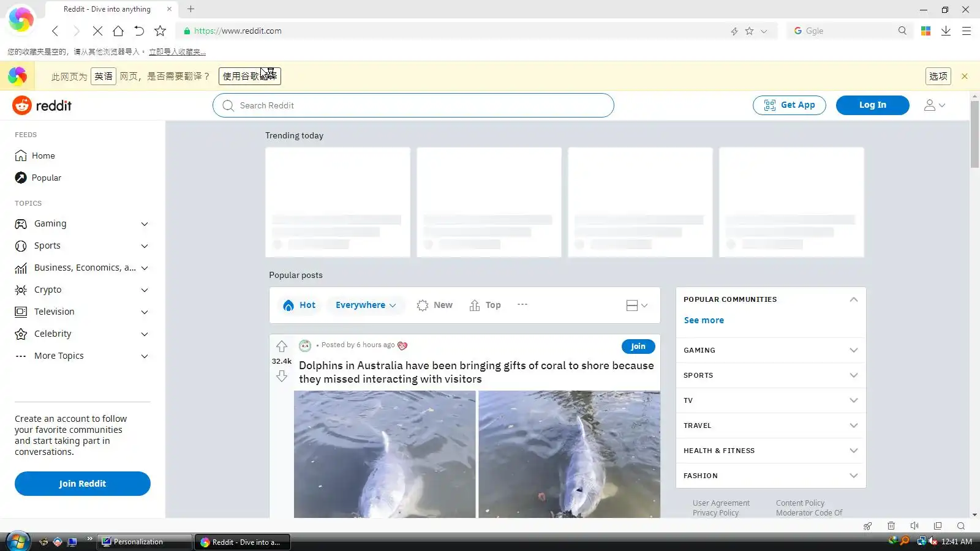Expand the Sports topic in sidebar

(x=145, y=246)
